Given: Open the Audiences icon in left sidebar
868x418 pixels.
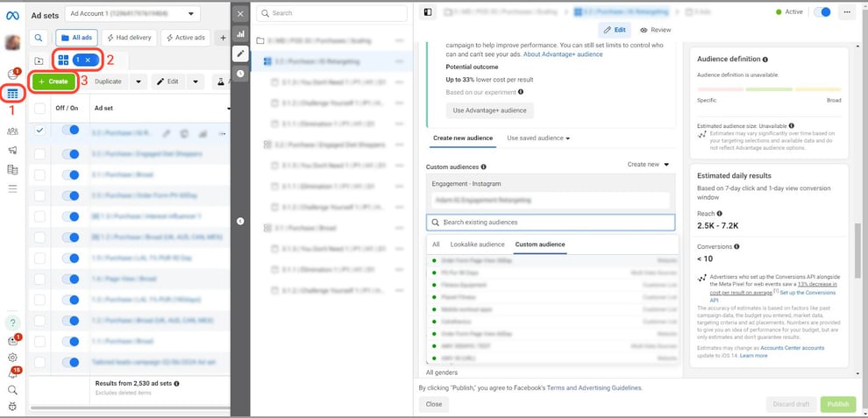Looking at the screenshot, I should click(x=13, y=131).
